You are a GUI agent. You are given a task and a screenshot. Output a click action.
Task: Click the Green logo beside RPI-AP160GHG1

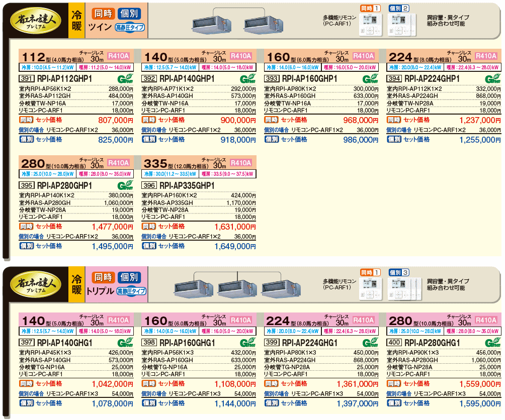tap(247, 343)
